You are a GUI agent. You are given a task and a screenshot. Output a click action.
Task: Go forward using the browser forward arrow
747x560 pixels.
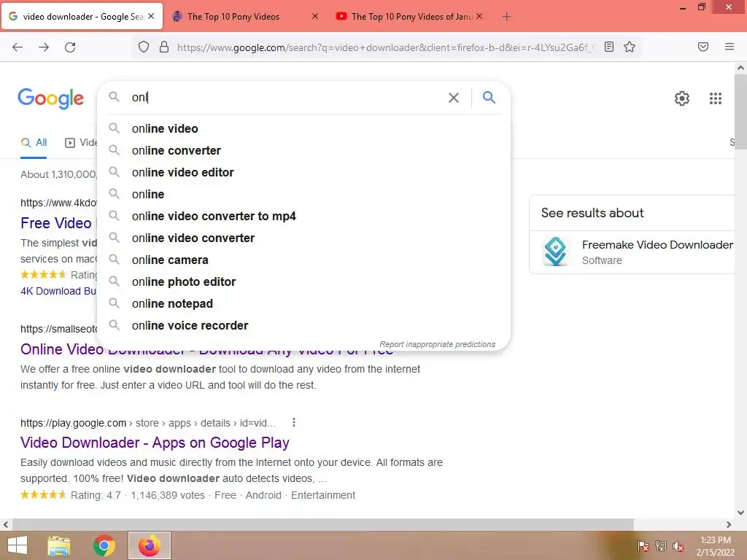tap(44, 47)
